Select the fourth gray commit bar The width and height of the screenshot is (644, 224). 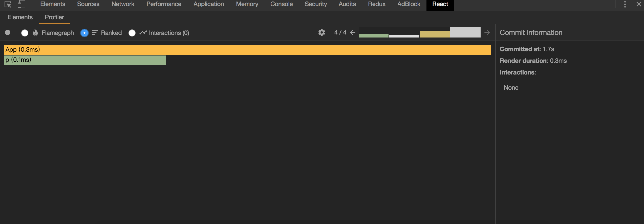point(465,32)
